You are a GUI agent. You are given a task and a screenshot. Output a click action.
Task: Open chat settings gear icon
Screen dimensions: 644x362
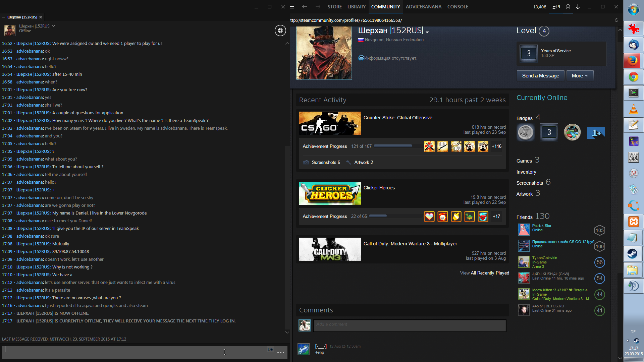tap(280, 31)
